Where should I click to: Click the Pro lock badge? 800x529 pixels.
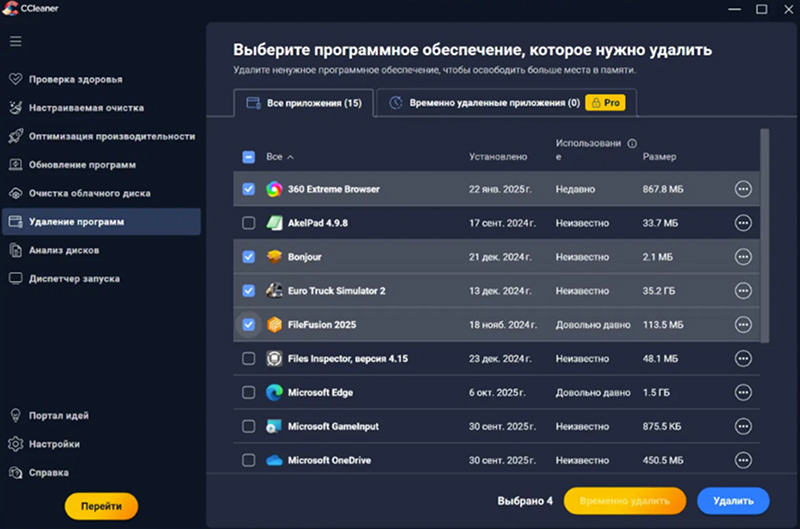point(605,103)
